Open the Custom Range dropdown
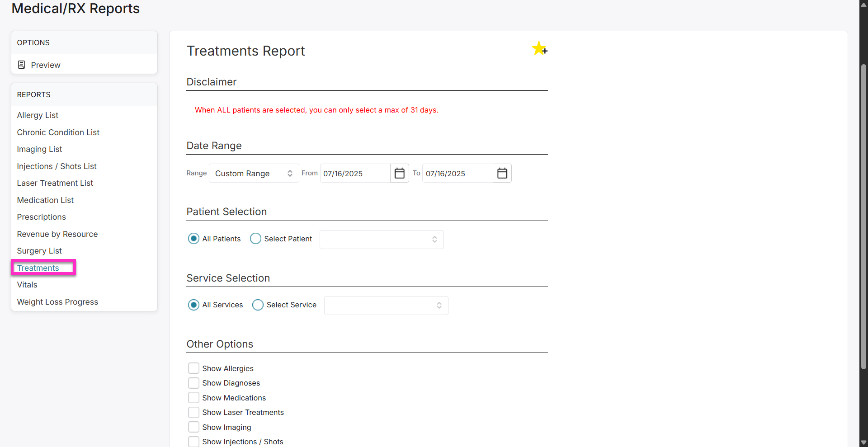Screen dimensions: 868x447 click(253, 173)
